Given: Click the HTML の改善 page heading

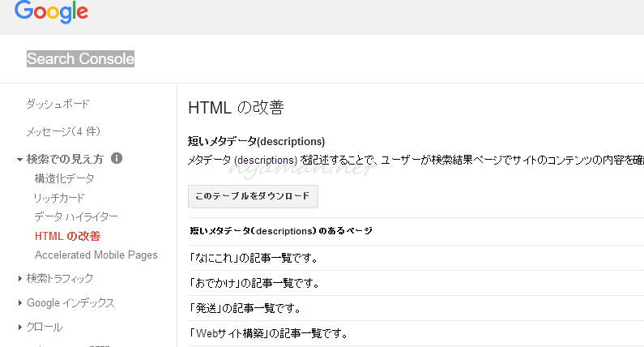Looking at the screenshot, I should pyautogui.click(x=237, y=108).
